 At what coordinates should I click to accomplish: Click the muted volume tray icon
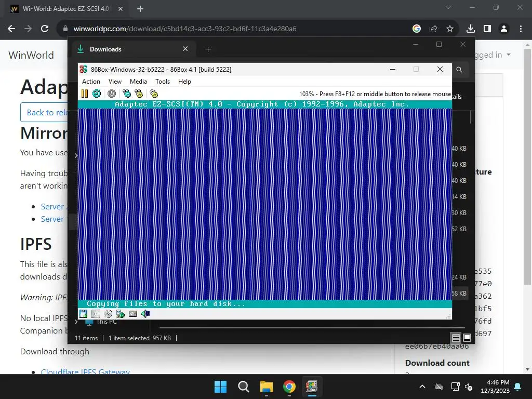click(x=469, y=387)
